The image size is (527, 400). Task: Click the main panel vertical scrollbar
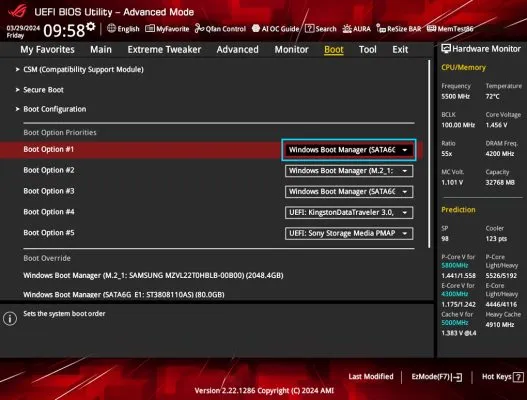click(430, 154)
